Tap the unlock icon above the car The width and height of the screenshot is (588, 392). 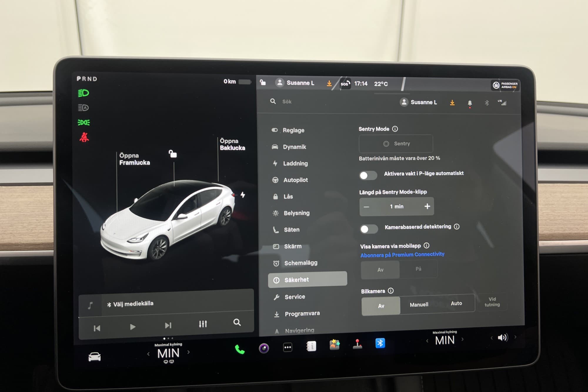click(173, 154)
